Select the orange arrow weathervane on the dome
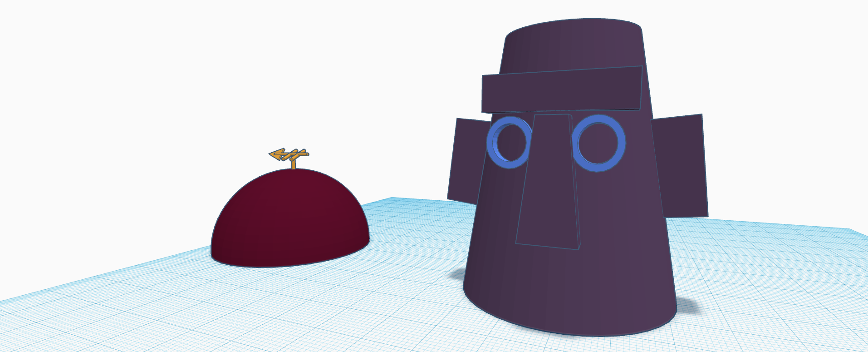Screen dimensions: 868x352 289,157
